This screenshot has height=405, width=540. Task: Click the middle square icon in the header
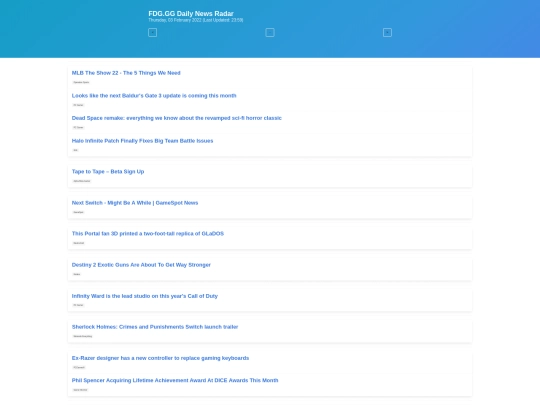click(x=270, y=33)
